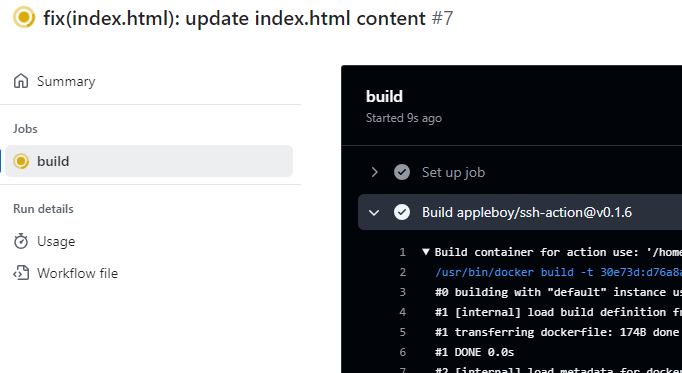Click the in-progress status icon in the title

(24, 17)
